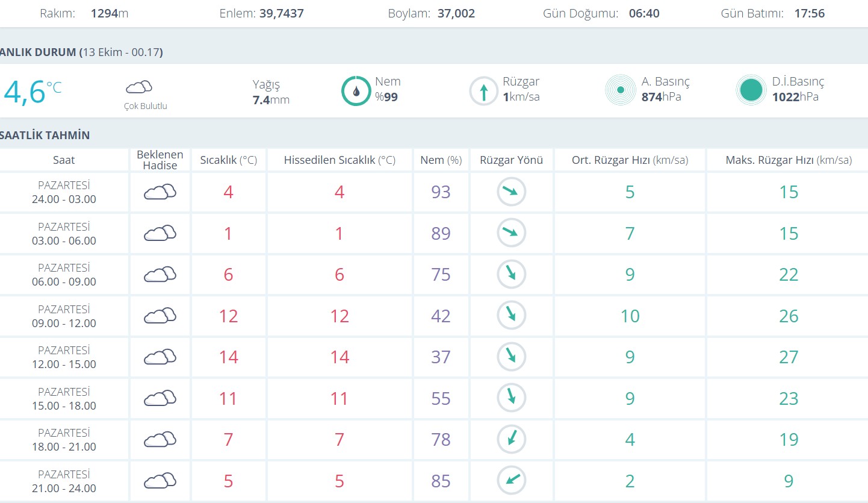Click wind direction icon for 09.00 - 12.00

(x=511, y=316)
